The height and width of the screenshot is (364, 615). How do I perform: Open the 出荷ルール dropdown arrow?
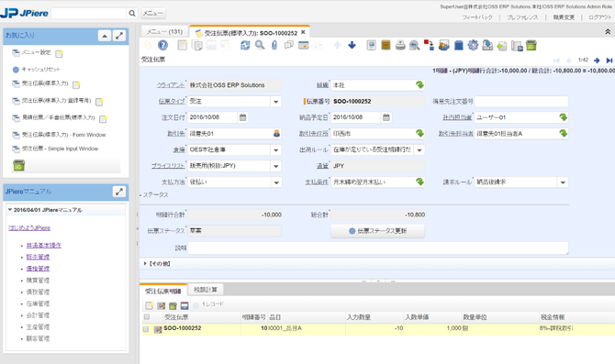point(419,150)
